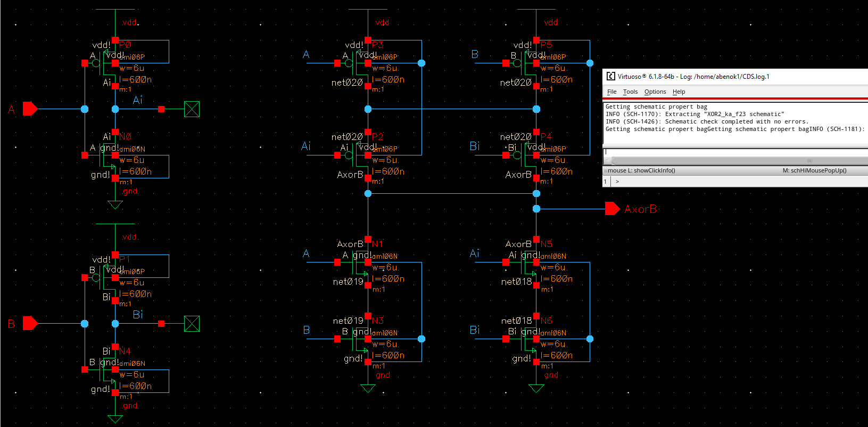Image resolution: width=868 pixels, height=427 pixels.
Task: Select the A wire label left of P3
Action: [x=306, y=54]
